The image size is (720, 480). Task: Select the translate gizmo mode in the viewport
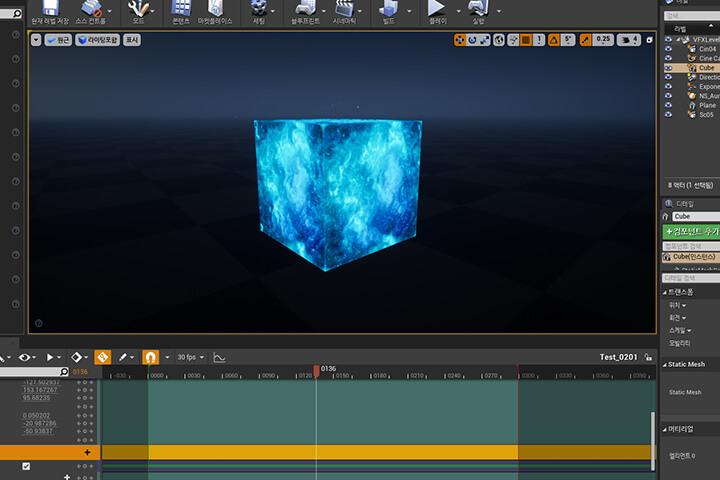pos(460,40)
